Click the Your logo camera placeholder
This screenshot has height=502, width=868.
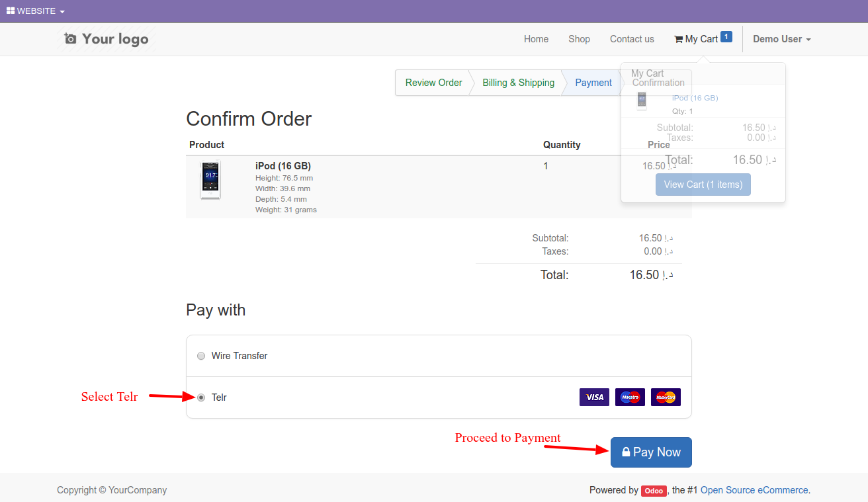click(x=107, y=39)
